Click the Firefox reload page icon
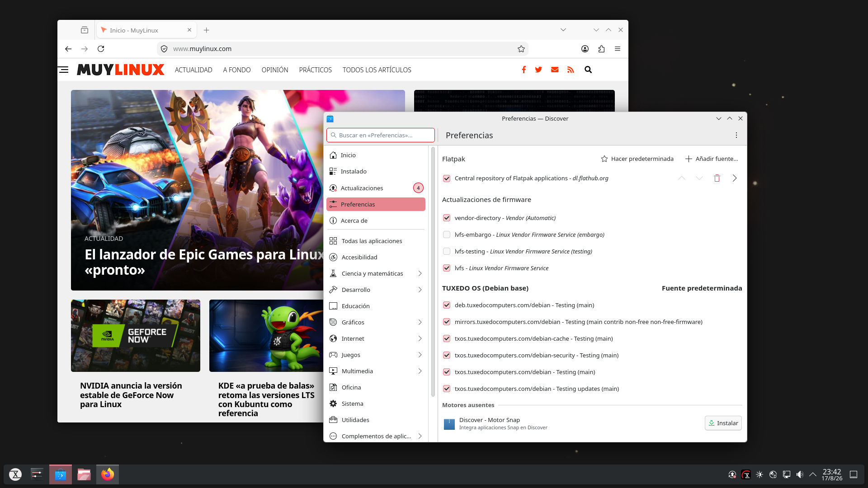 tap(101, 49)
